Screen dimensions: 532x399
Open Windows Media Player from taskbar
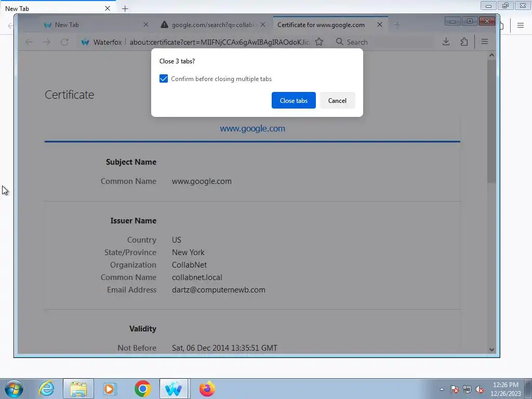click(110, 389)
